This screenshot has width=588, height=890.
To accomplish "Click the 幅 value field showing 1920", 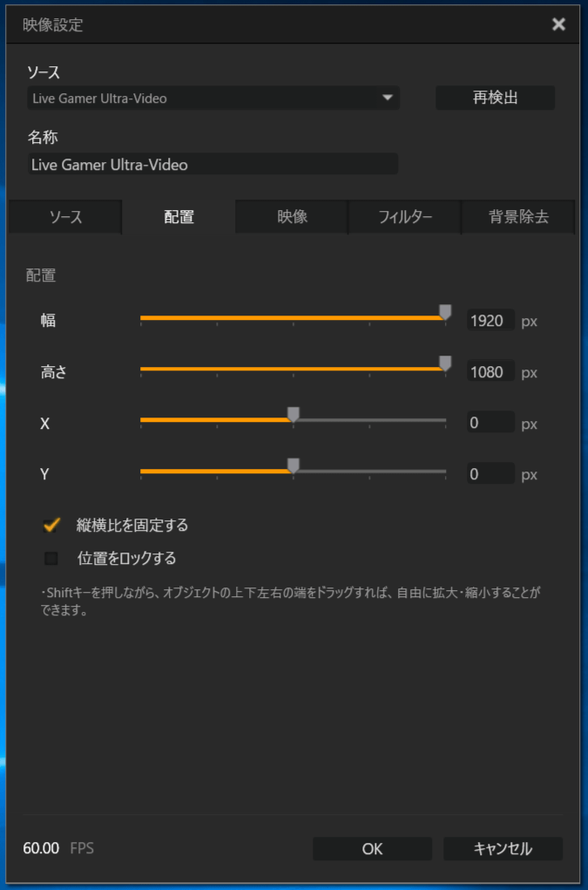I will (x=490, y=321).
